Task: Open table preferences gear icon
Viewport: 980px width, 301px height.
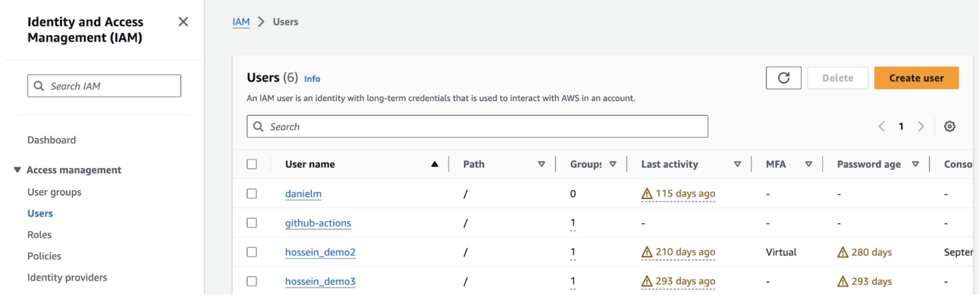Action: pos(949,126)
